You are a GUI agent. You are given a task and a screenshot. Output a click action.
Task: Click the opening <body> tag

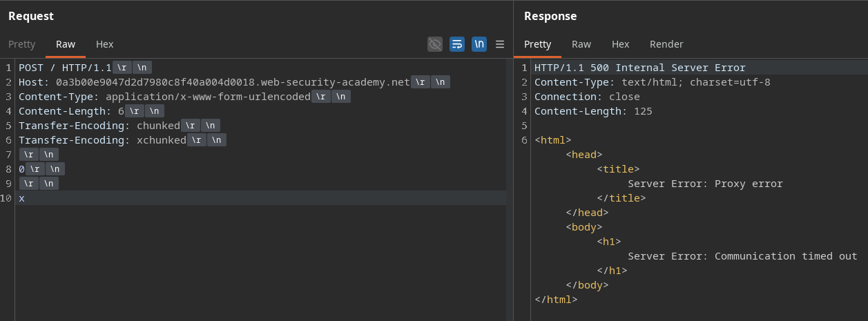click(x=584, y=227)
